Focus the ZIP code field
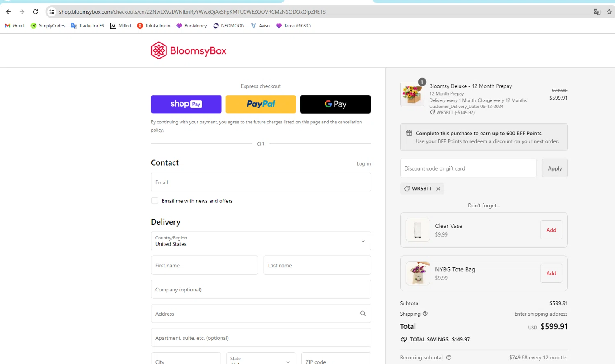615x364 pixels. [336, 358]
